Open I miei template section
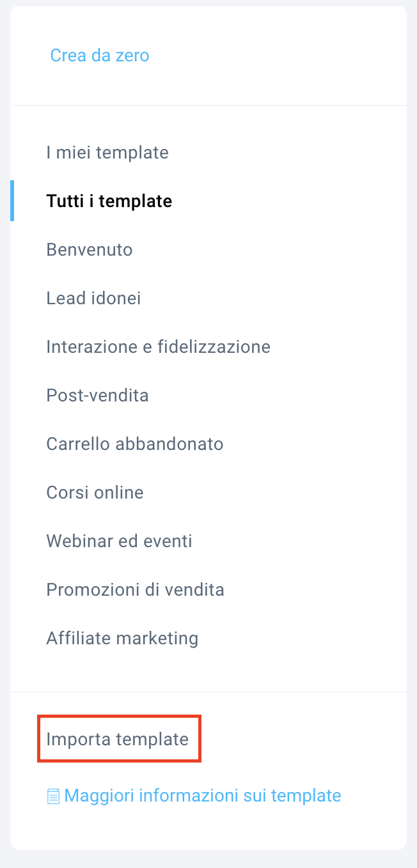 [107, 153]
